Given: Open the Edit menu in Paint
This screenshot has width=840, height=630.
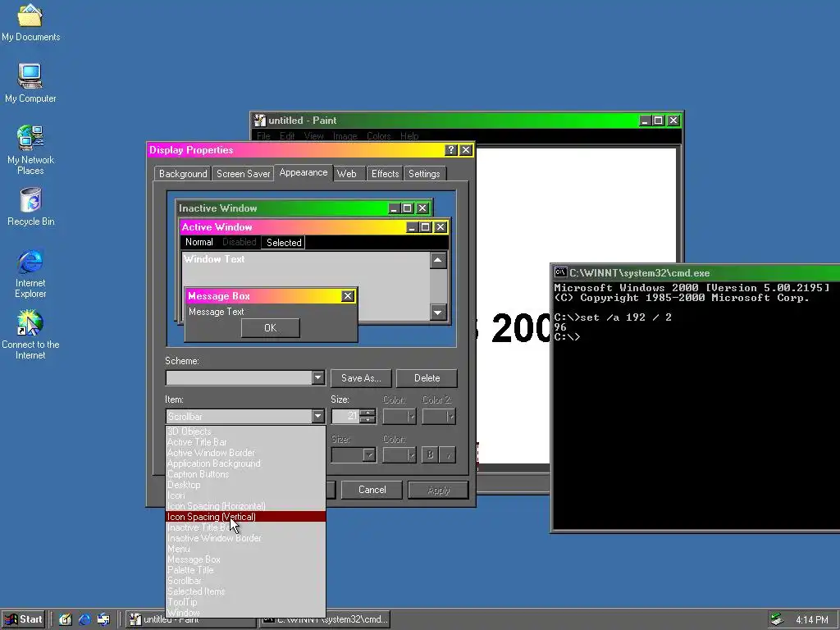Looking at the screenshot, I should point(287,136).
